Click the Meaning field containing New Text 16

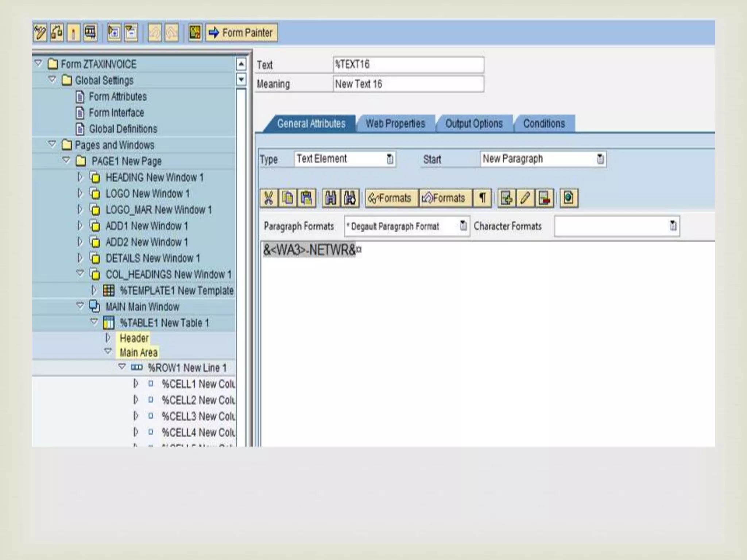click(408, 84)
